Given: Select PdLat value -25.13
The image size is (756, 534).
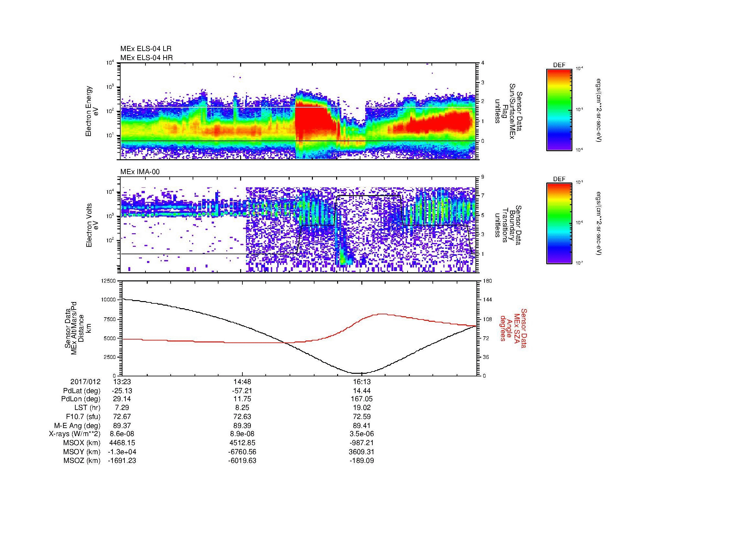Looking at the screenshot, I should click(122, 391).
